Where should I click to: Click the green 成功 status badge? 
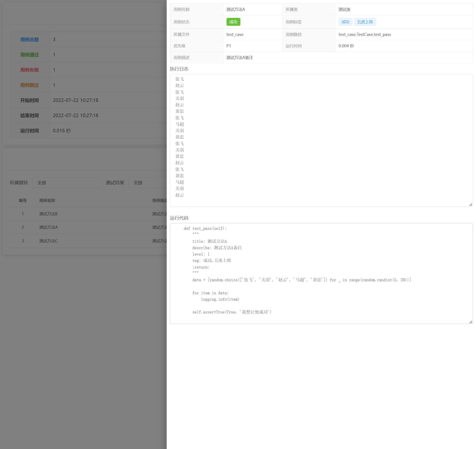click(x=233, y=22)
